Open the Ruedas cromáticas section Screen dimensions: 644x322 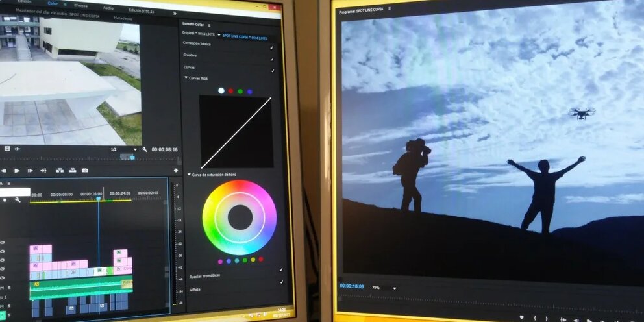(204, 277)
